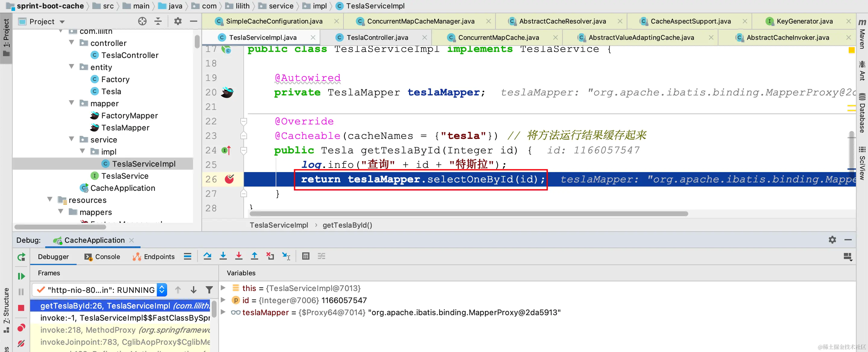Click the Step Into debug icon
Screen dimensions: 868x352
223,256
